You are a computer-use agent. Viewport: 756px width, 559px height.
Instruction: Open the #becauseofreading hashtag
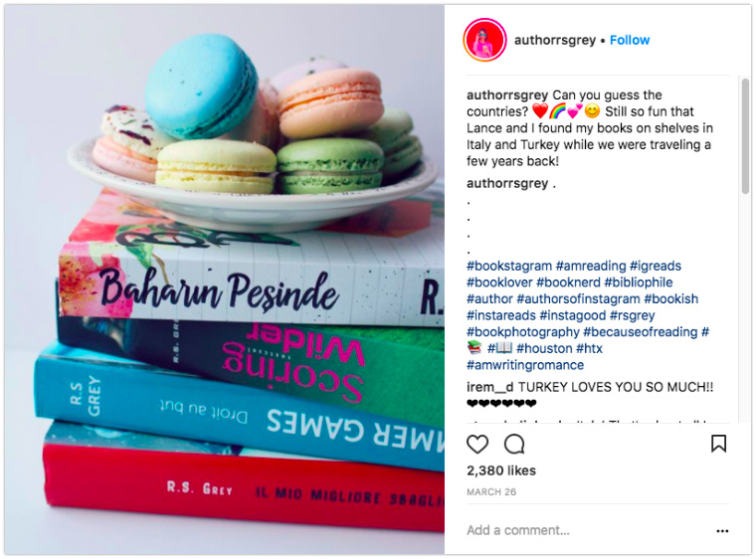click(641, 332)
